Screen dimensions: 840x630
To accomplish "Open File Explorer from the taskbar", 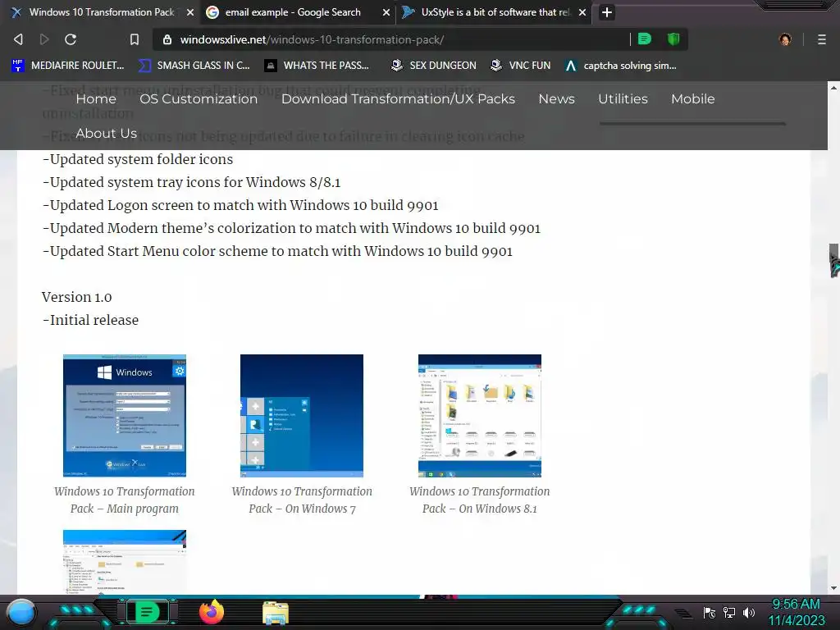I will (x=276, y=613).
